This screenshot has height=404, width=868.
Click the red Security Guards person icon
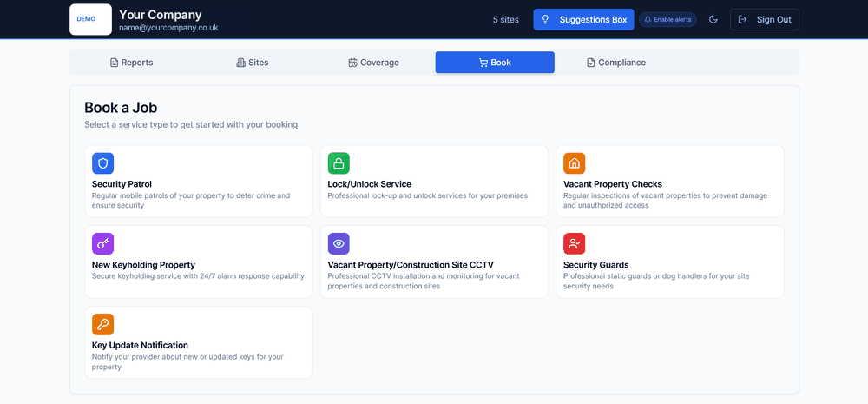click(574, 244)
